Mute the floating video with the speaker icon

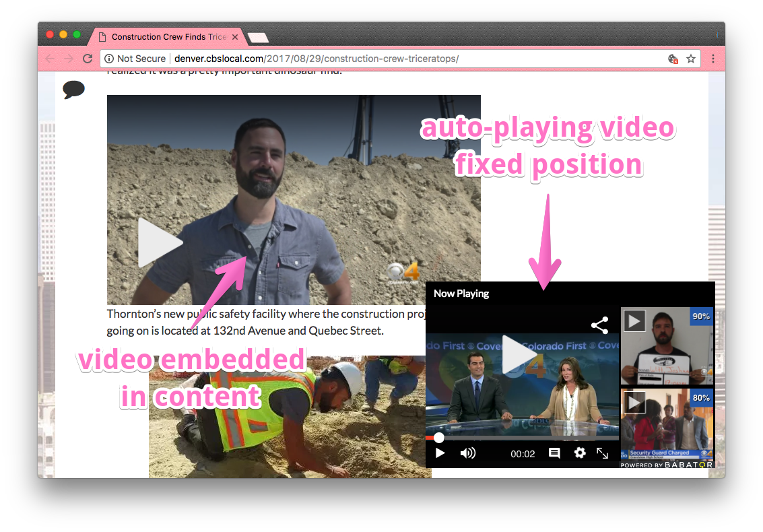click(x=467, y=454)
